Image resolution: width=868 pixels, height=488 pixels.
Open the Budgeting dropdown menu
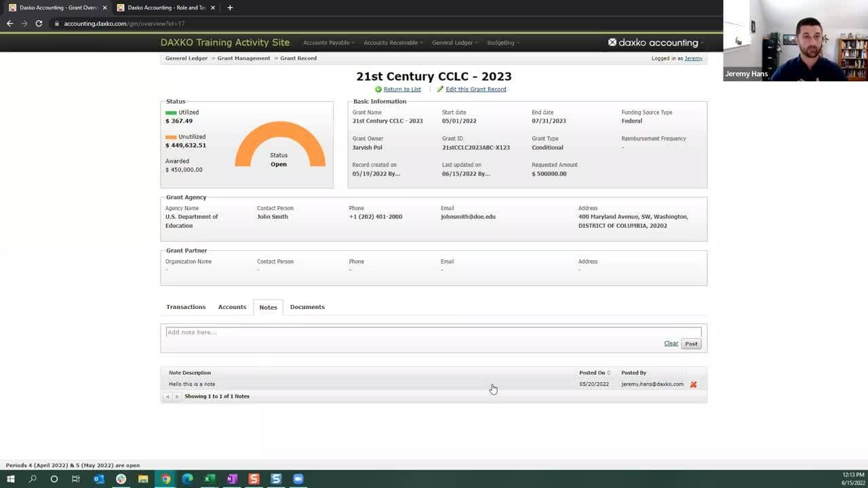[502, 43]
